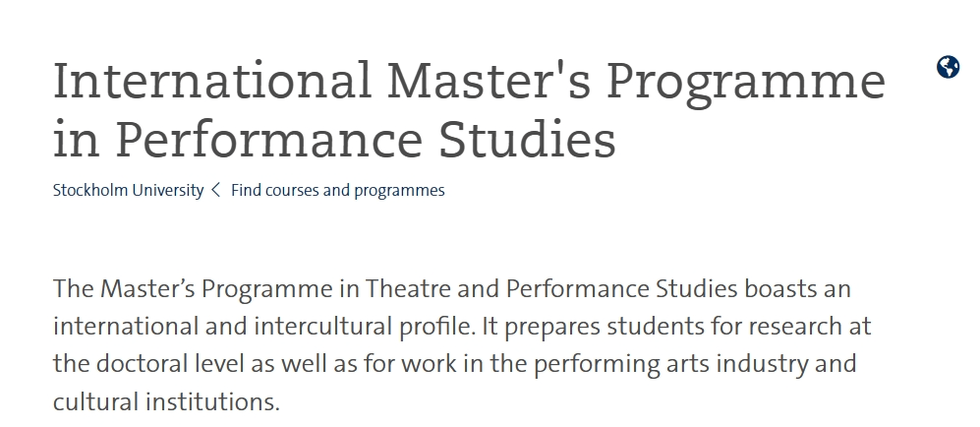Click the words boasts an in the paragraph
Screen dimensions: 980x427
(x=797, y=289)
